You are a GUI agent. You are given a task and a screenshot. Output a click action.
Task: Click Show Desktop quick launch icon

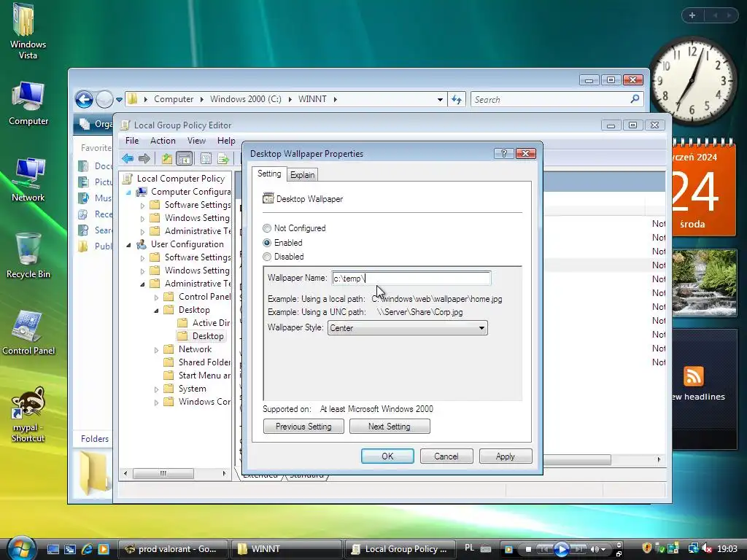(x=53, y=549)
